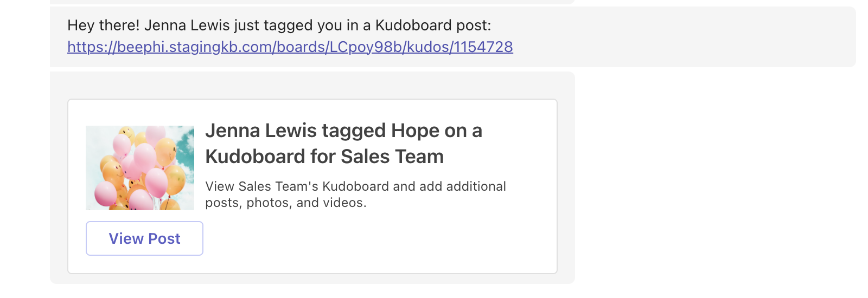This screenshot has height=298, width=868.
Task: Click the 'Hey there! Jenna Lewis' message text
Action: (x=279, y=25)
